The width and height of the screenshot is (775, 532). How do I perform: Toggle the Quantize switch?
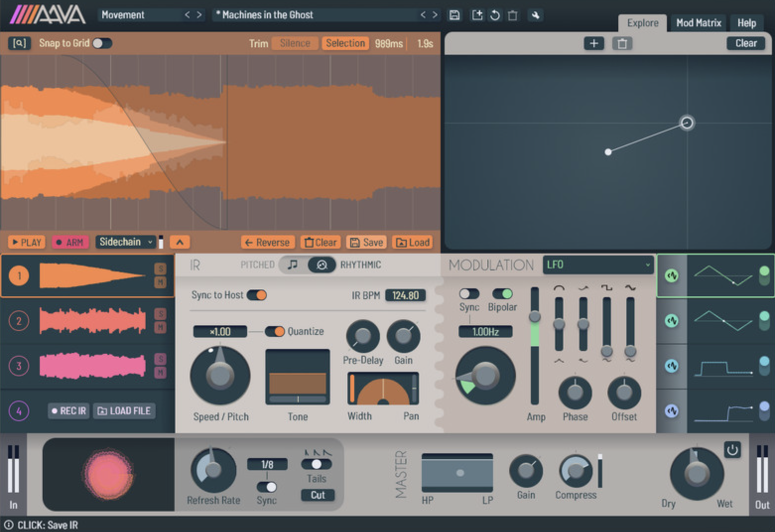(274, 331)
